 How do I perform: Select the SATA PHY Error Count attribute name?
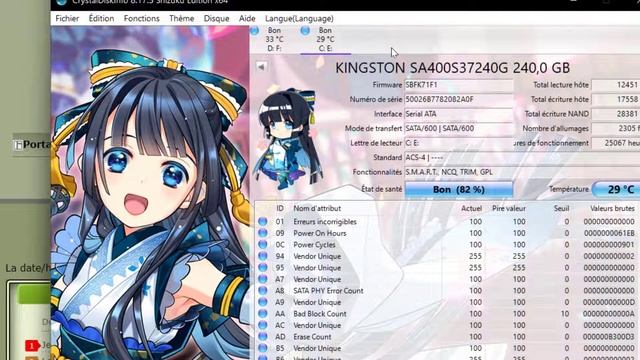328,291
